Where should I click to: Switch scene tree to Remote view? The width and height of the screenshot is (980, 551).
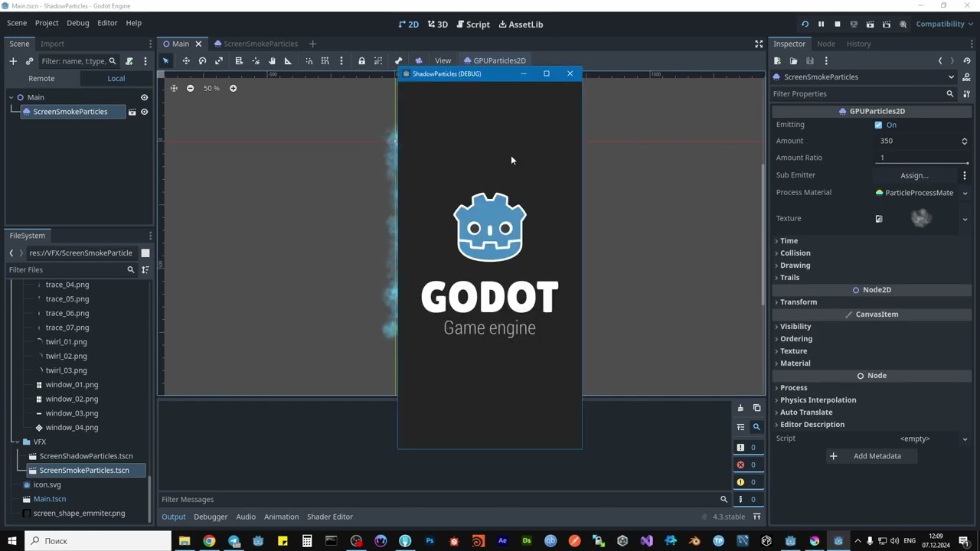pyautogui.click(x=41, y=78)
